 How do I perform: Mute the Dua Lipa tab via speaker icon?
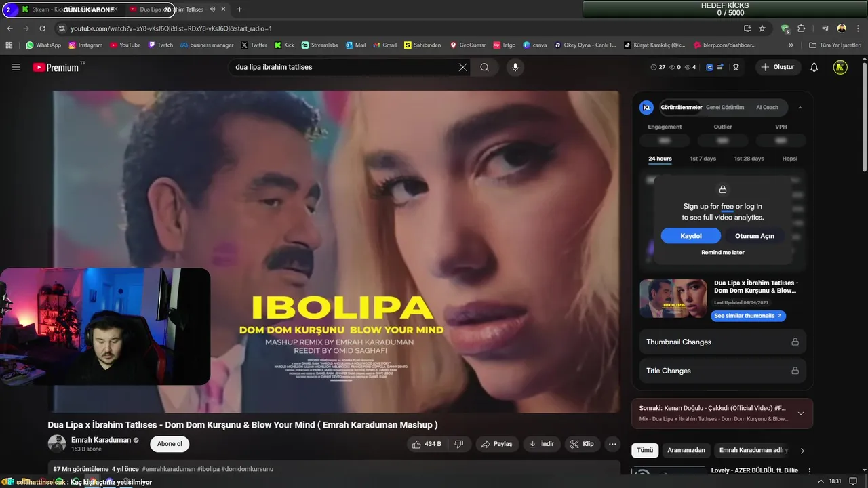[x=212, y=9]
